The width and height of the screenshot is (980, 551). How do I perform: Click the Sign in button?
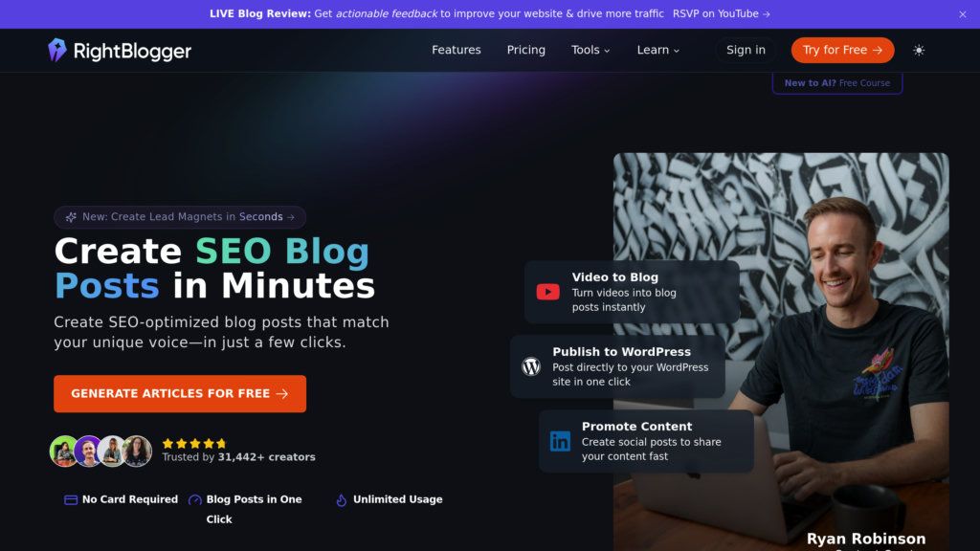click(746, 50)
